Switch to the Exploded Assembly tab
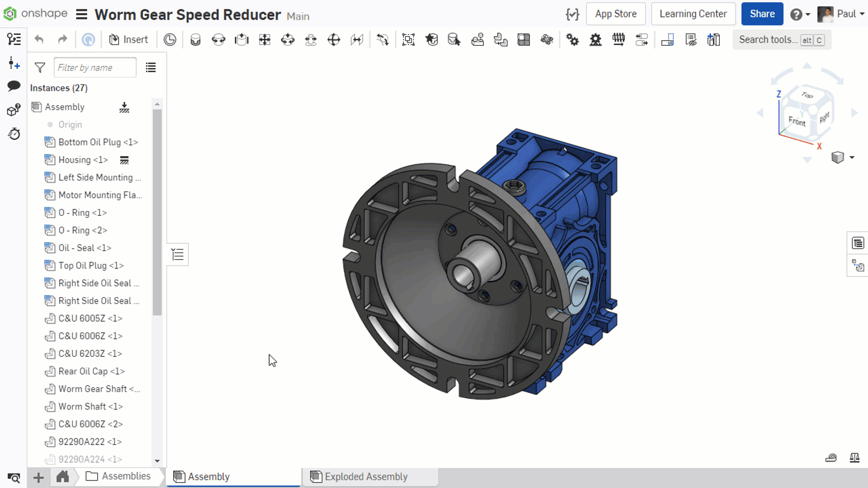The image size is (868, 488). coord(366,477)
